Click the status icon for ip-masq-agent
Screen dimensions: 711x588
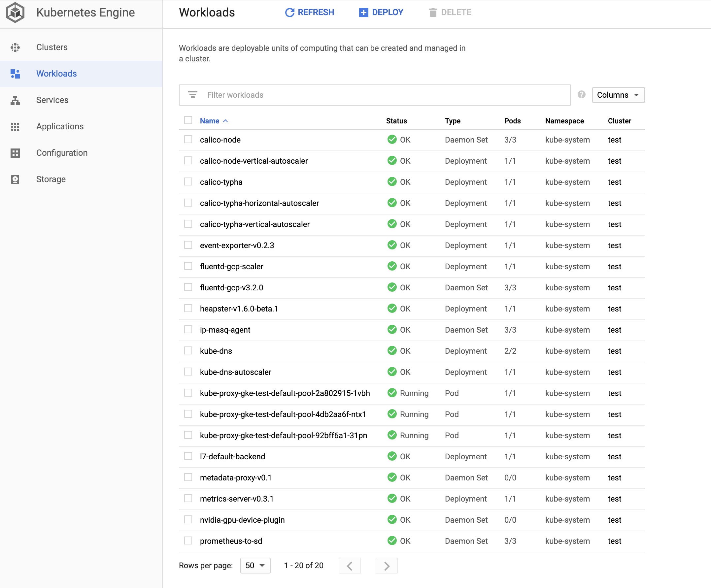pos(392,330)
